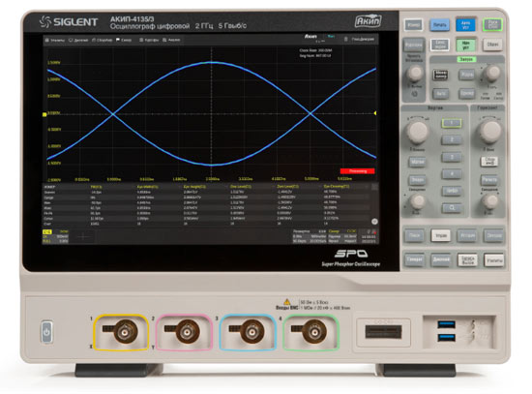Viewport: 532px width, 394px height.
Task: Open the Утилиты menu on the screen
Action: 55,40
